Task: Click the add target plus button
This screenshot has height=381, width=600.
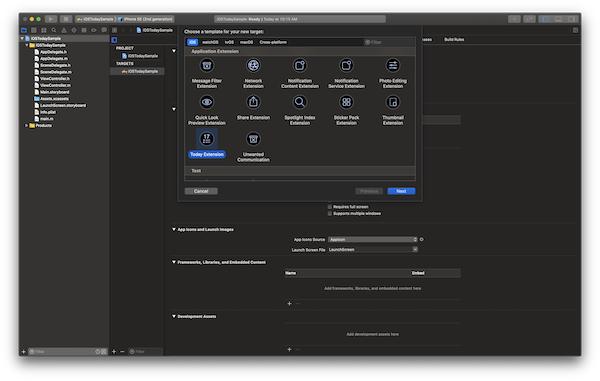Action: click(x=114, y=351)
